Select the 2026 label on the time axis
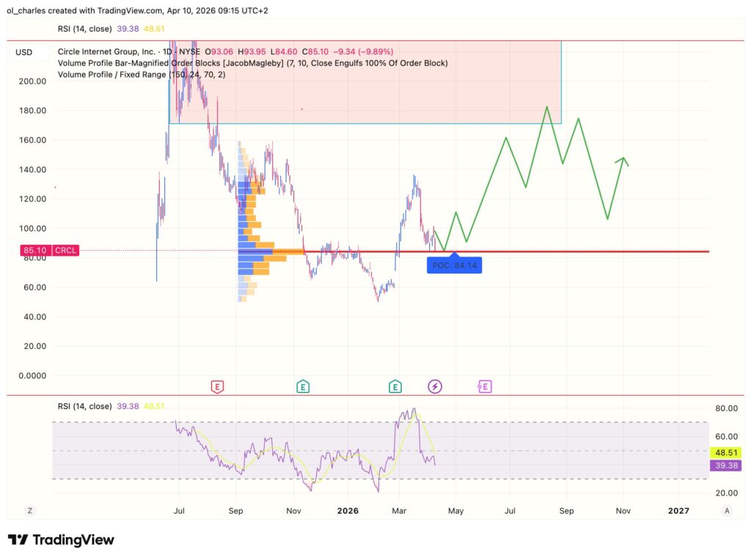 (348, 510)
